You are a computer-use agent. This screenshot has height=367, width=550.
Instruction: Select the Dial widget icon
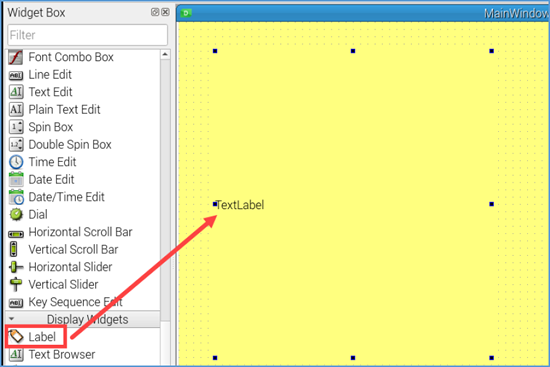[16, 214]
